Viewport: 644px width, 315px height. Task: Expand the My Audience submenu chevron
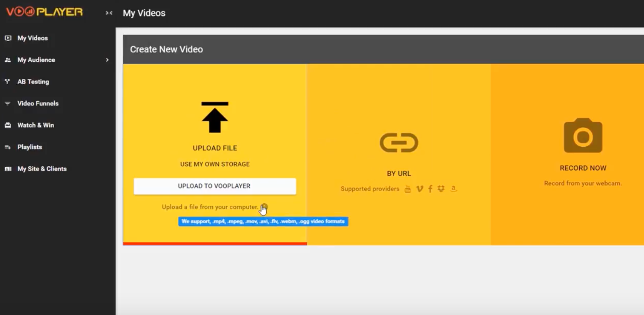coord(107,60)
